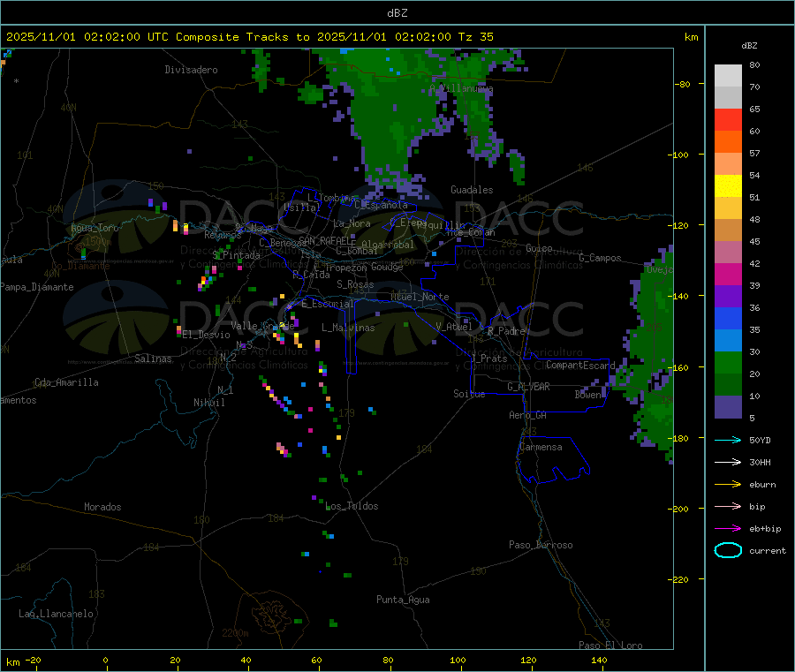Click the L_Malvinas map label
Screen dimensions: 795x672
(348, 328)
